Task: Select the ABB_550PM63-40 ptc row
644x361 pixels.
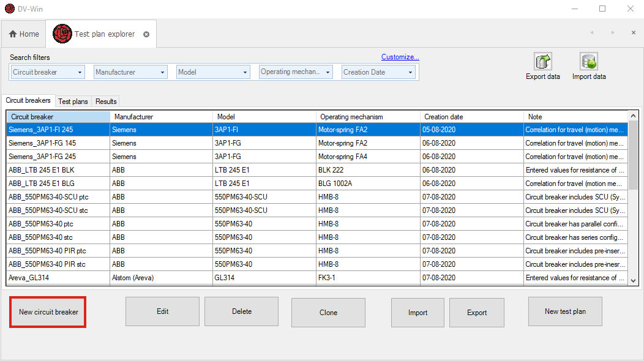Action: (317, 224)
